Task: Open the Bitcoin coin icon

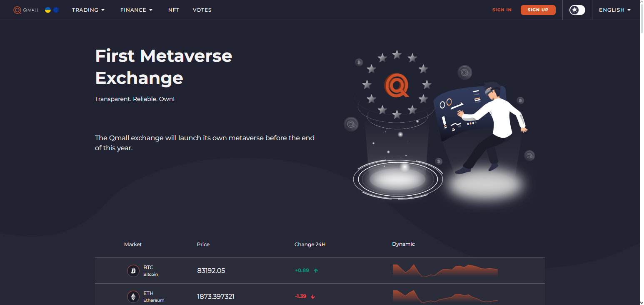Action: pos(133,271)
